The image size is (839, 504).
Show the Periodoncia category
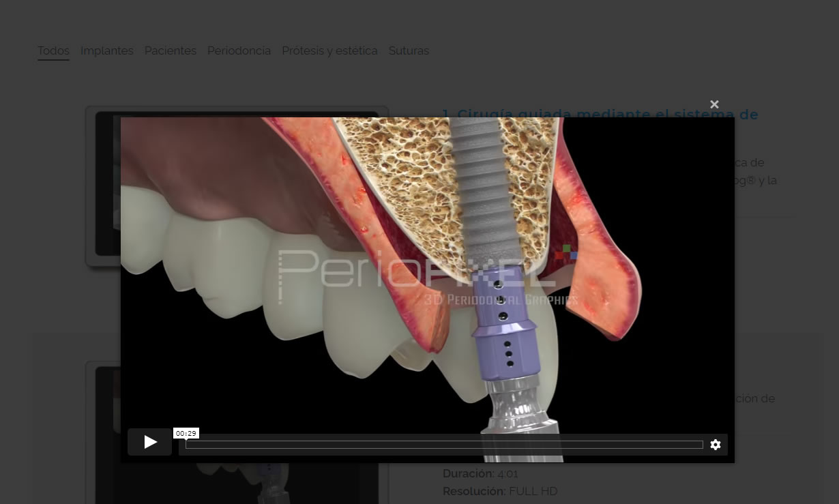point(239,50)
